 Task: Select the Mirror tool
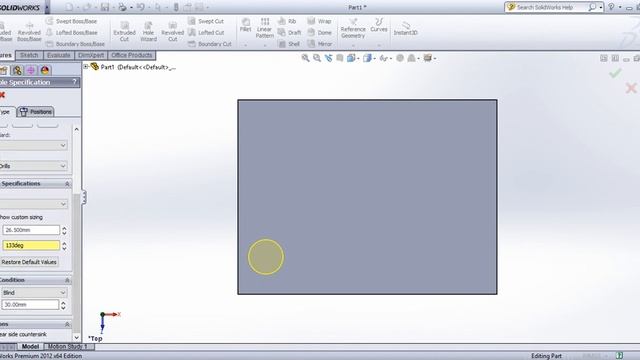point(320,44)
